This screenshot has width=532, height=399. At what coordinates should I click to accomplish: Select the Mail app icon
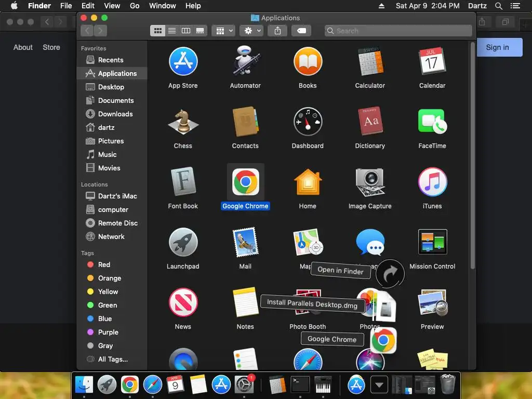[245, 242]
